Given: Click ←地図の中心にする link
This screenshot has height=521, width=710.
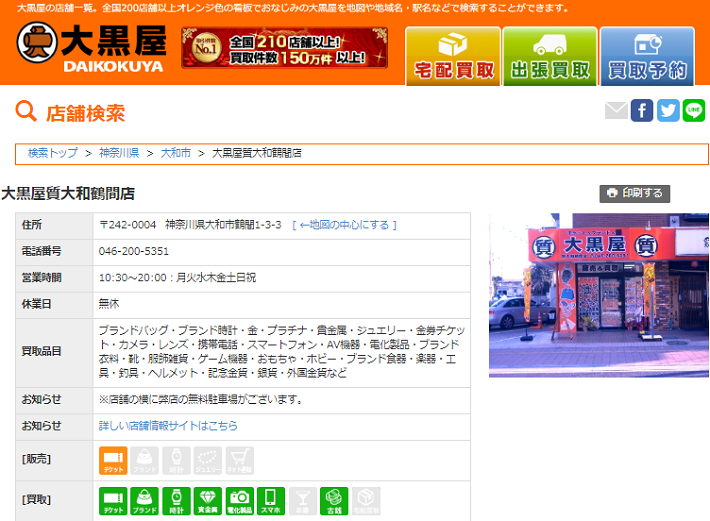Looking at the screenshot, I should coord(345,225).
